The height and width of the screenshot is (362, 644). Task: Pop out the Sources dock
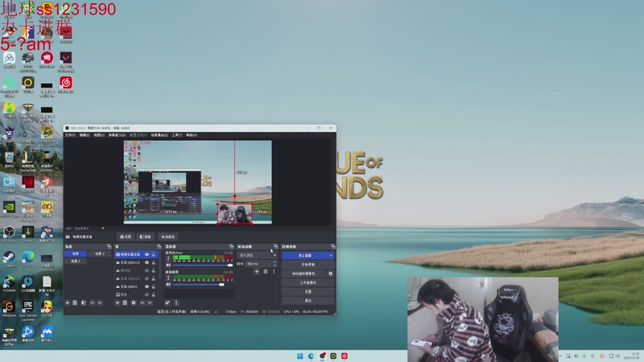(159, 247)
